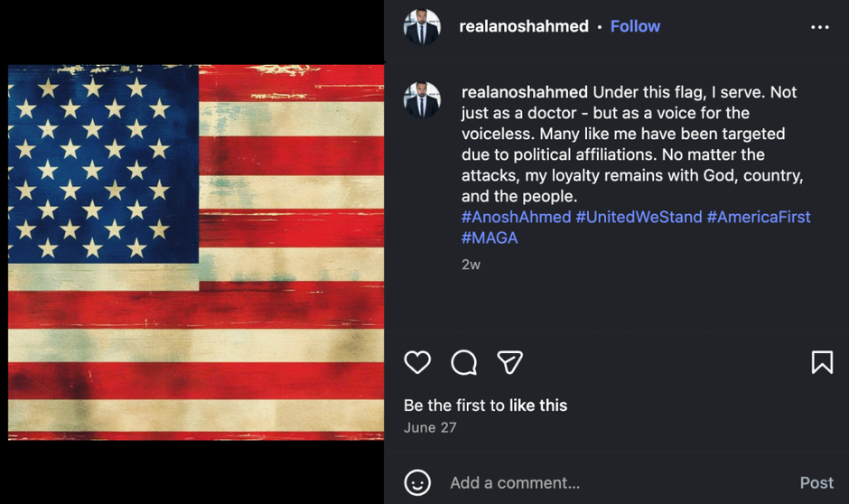Open the #AmericaFirst hashtag
This screenshot has width=849, height=504.
pyautogui.click(x=759, y=217)
